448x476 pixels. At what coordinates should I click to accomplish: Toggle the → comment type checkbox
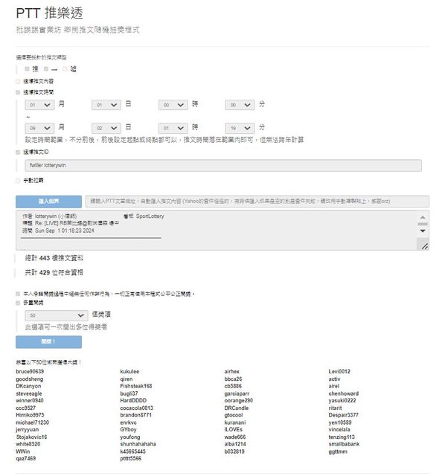click(x=46, y=68)
